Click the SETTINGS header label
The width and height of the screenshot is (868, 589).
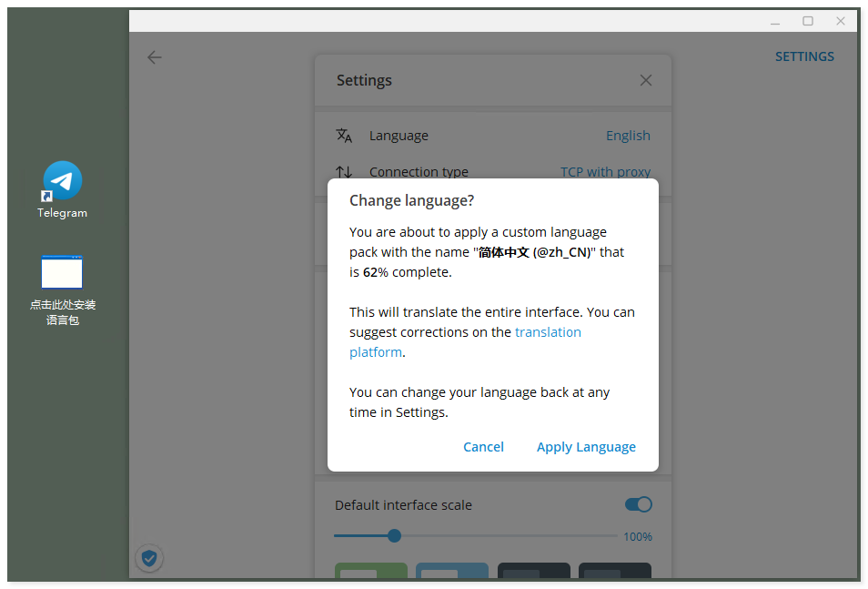click(804, 56)
